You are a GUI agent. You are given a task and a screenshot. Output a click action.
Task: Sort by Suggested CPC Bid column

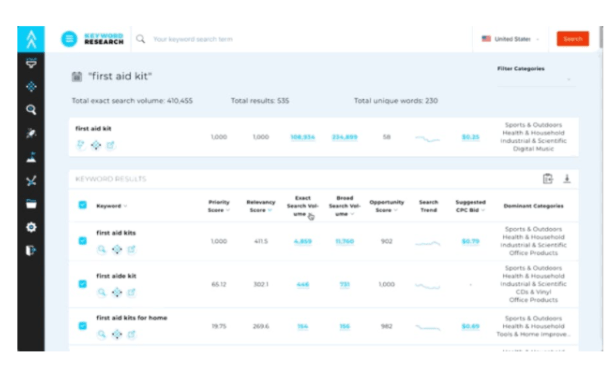tap(470, 206)
